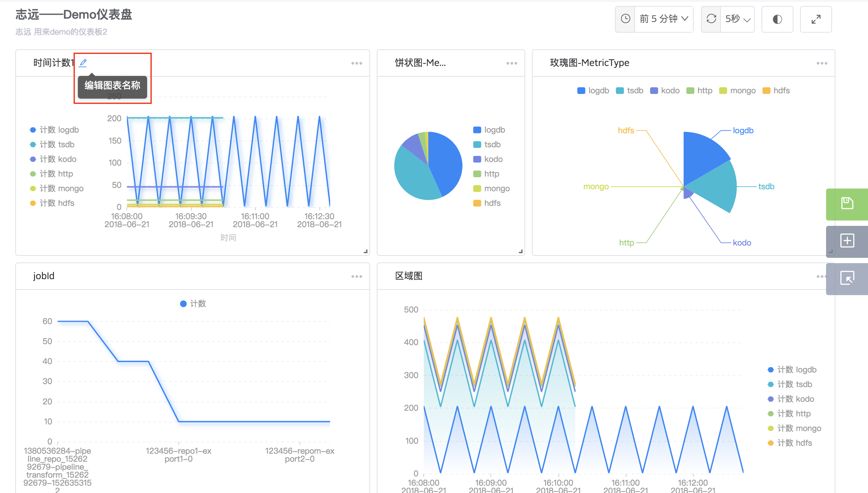Open the 前 5 分钟 time range dropdown
The height and width of the screenshot is (493, 868).
tap(664, 19)
